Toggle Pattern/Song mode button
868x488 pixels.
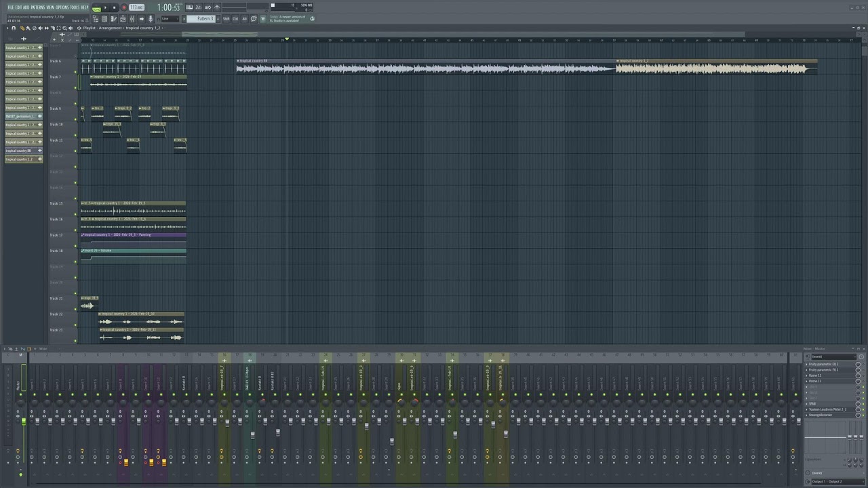(96, 8)
